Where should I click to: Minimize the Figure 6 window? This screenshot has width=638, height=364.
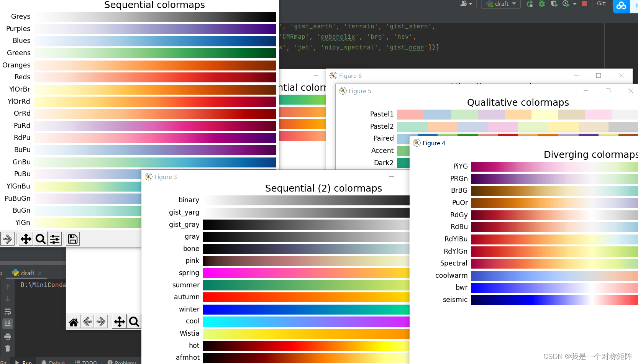pyautogui.click(x=576, y=75)
